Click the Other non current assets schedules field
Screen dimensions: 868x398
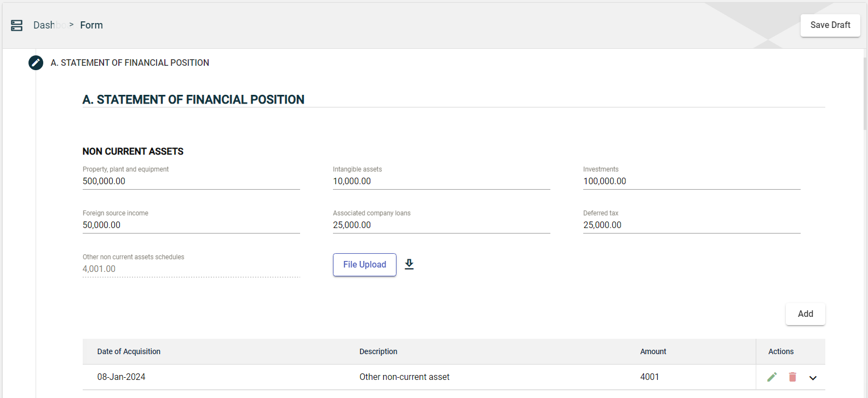tap(191, 269)
